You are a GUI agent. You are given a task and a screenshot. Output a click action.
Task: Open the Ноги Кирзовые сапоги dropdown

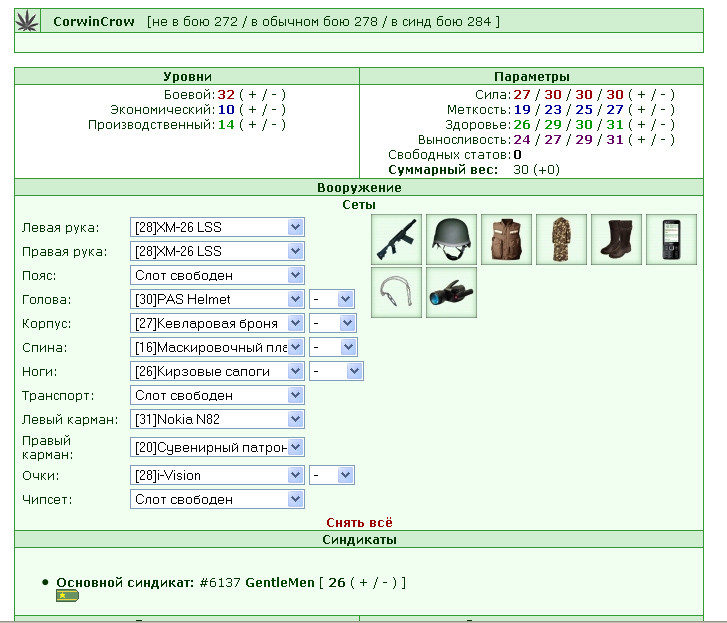tap(217, 371)
